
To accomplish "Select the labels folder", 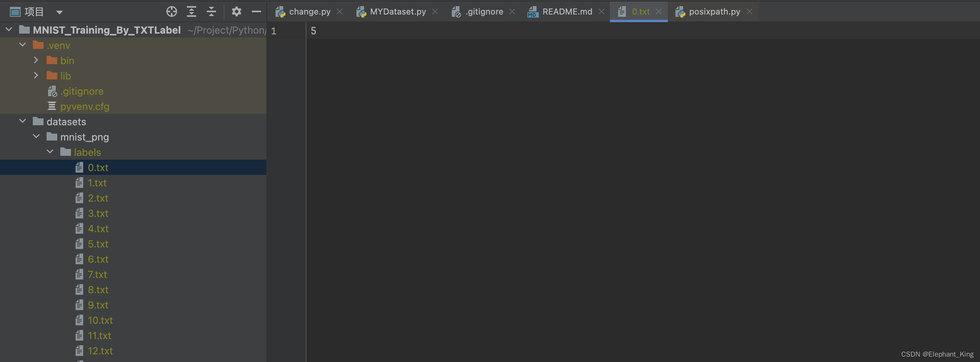I will click(x=87, y=152).
